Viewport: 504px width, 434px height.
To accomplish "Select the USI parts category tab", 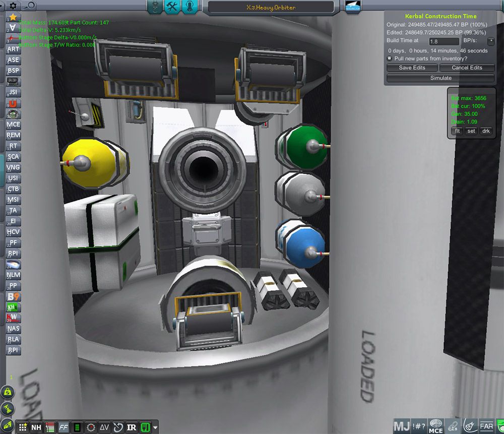I will (x=13, y=178).
